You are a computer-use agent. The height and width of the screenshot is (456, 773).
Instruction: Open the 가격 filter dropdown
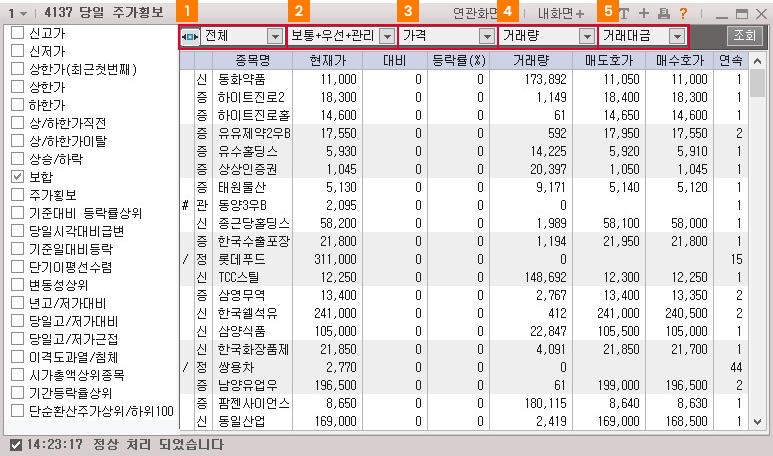tap(487, 36)
